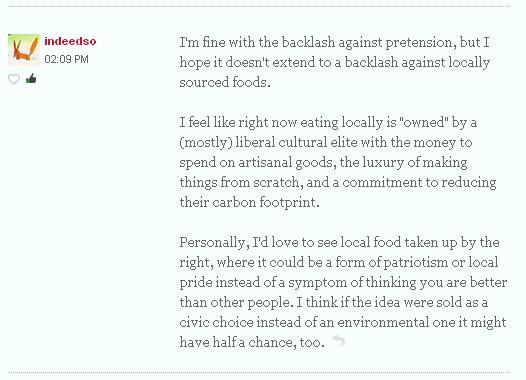The height and width of the screenshot is (380, 526).
Task: Give the comment a thumbs up
Action: [31, 78]
